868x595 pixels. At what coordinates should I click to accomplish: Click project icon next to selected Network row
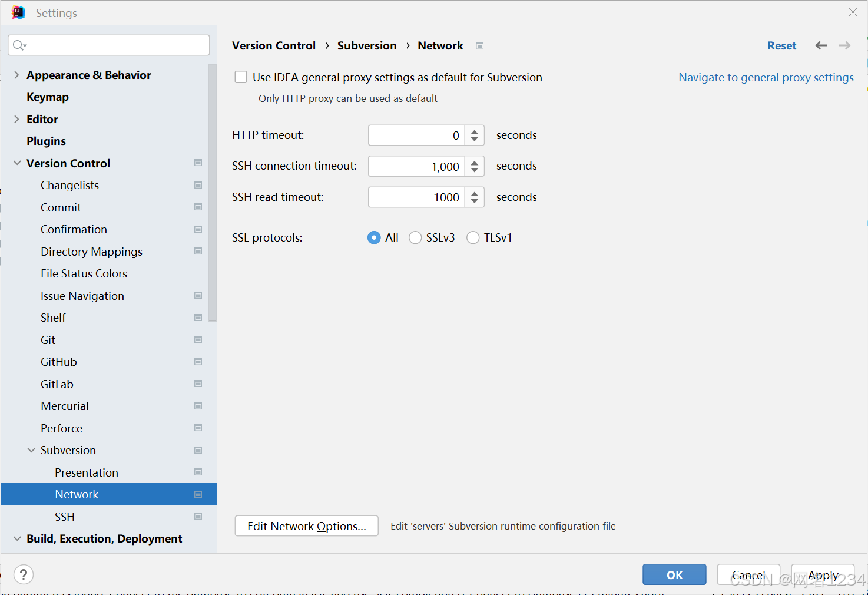pyautogui.click(x=198, y=494)
